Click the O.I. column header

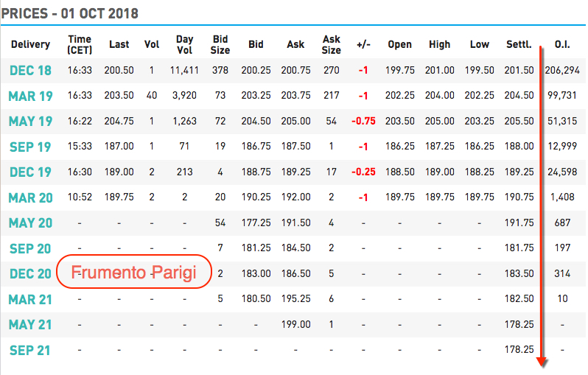tap(562, 44)
